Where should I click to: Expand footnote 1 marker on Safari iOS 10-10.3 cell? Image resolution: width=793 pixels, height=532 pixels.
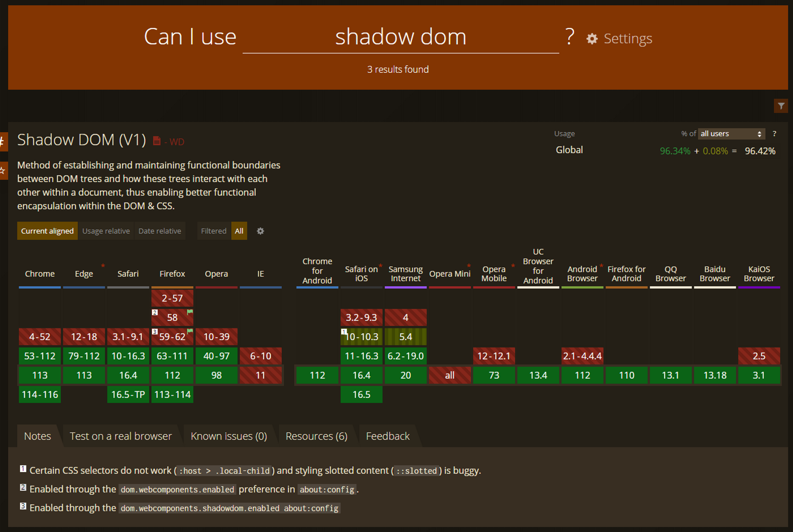(x=344, y=331)
